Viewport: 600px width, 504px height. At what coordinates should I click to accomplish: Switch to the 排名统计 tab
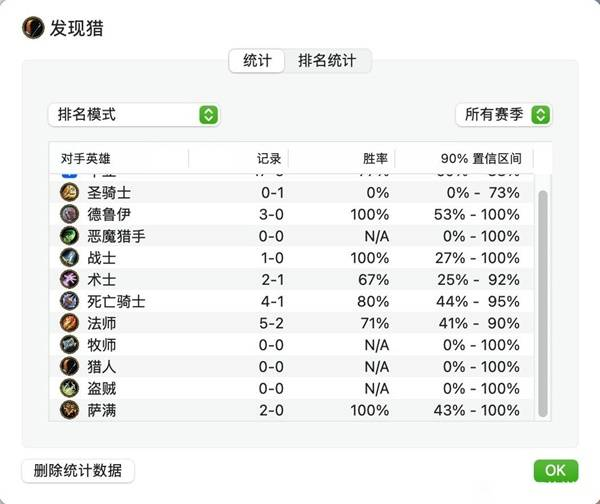(327, 60)
